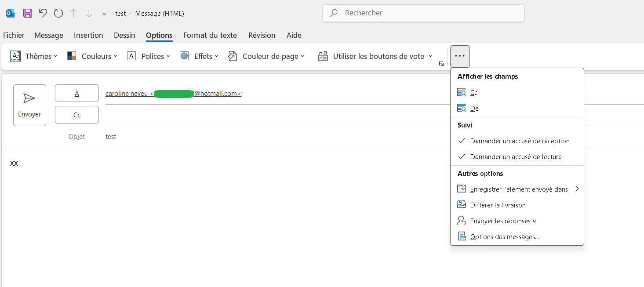Go to next item with down arrow

click(x=89, y=13)
